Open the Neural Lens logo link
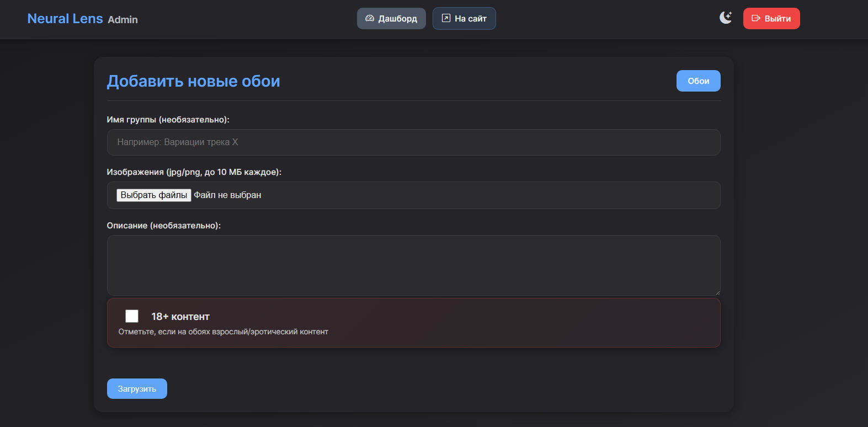Image resolution: width=868 pixels, height=427 pixels. (x=65, y=19)
